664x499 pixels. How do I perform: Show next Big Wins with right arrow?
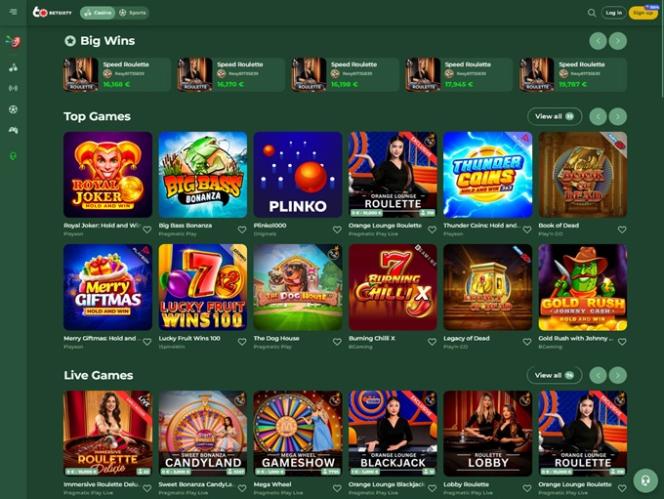pyautogui.click(x=617, y=41)
